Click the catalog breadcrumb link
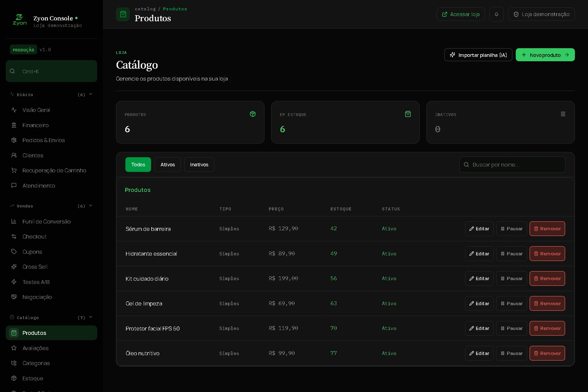The image size is (588, 392). (x=145, y=9)
